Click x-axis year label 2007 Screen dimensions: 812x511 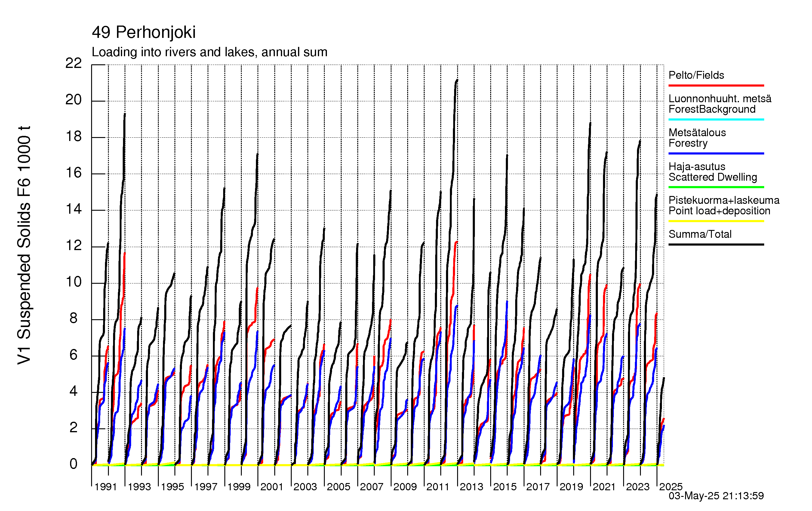coord(372,487)
